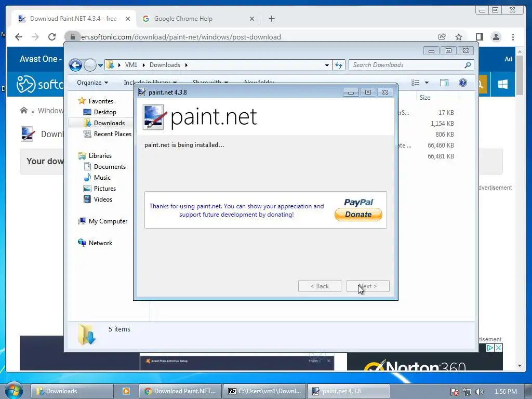Image resolution: width=532 pixels, height=399 pixels.
Task: Click Chrome's forward arrow
Action: [x=35, y=37]
